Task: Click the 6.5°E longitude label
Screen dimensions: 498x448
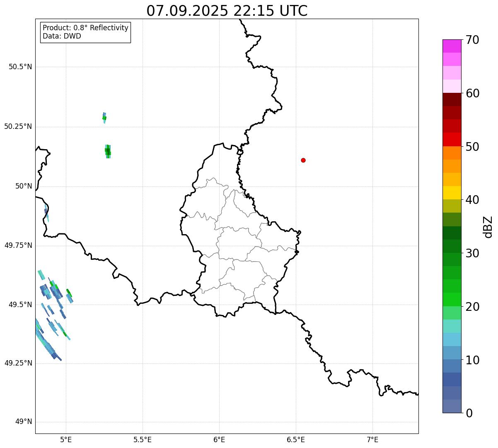Action: [296, 439]
